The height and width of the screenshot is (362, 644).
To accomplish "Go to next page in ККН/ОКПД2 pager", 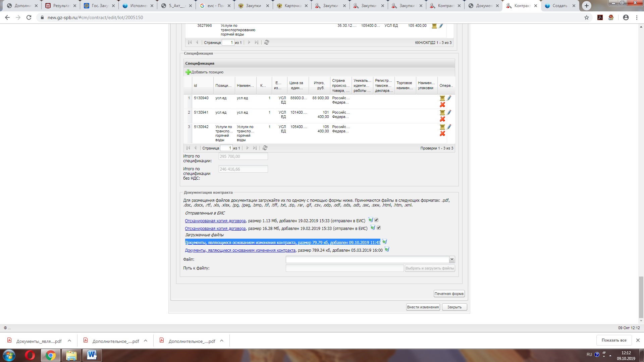I will pyautogui.click(x=249, y=42).
